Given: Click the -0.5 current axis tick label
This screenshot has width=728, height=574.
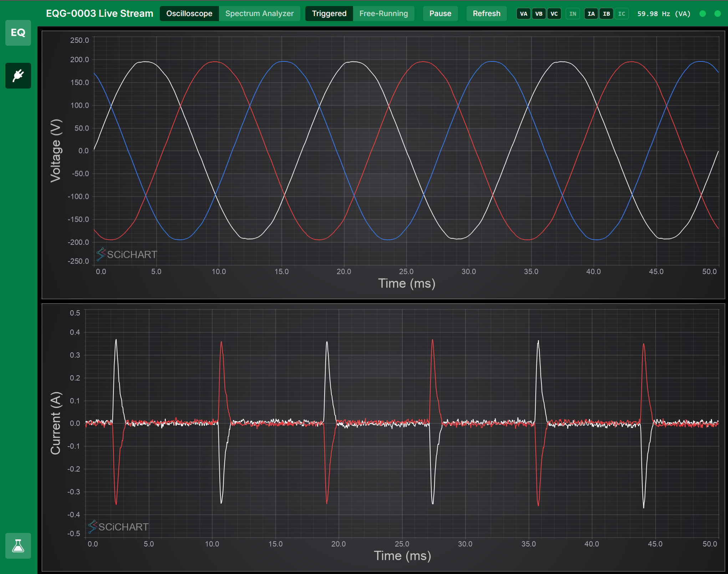Looking at the screenshot, I should pyautogui.click(x=73, y=534).
